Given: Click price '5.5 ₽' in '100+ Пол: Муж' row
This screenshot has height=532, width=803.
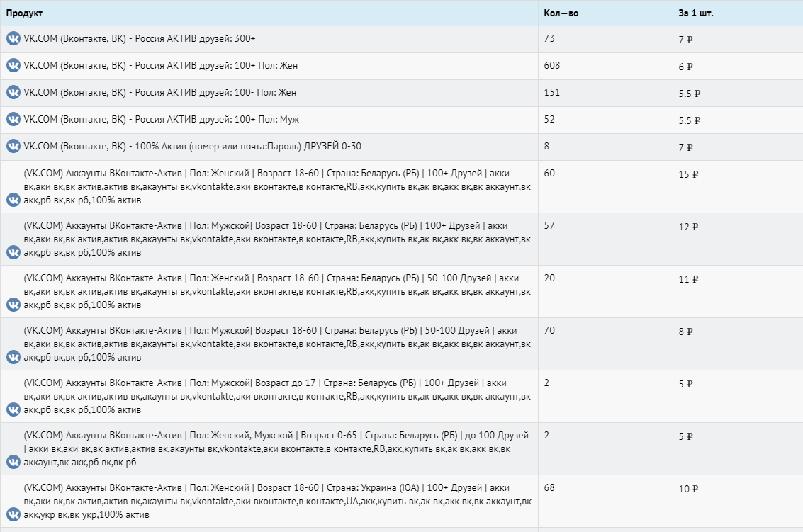Looking at the screenshot, I should coord(690,120).
